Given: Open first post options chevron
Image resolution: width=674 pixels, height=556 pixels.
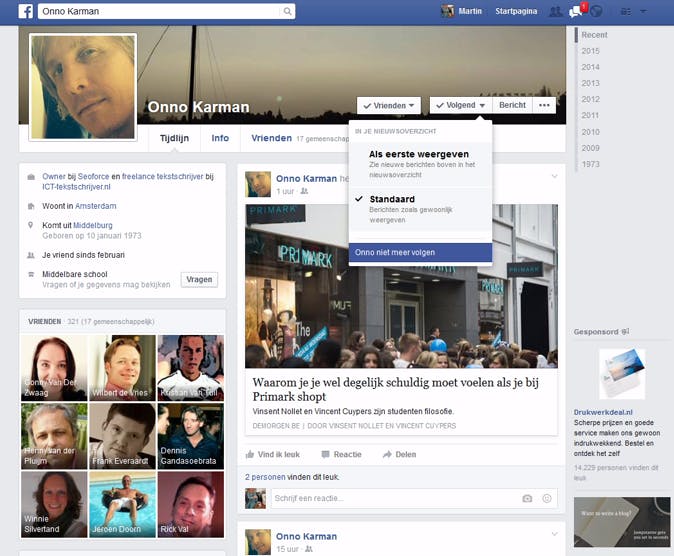Looking at the screenshot, I should coord(555,176).
